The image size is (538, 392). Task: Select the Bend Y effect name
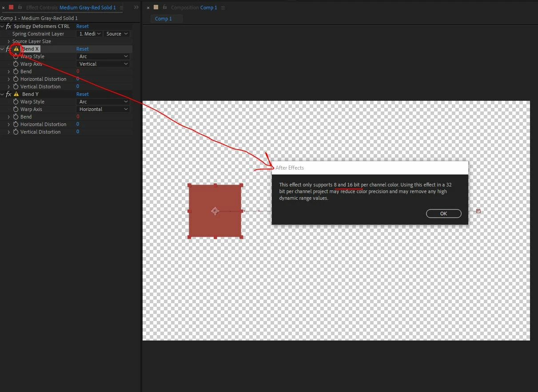click(31, 94)
